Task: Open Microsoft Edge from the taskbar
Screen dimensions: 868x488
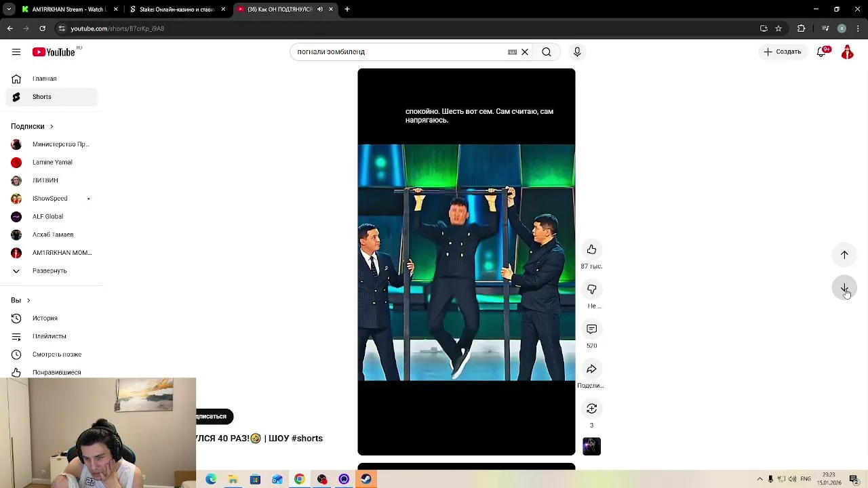Action: pyautogui.click(x=211, y=479)
